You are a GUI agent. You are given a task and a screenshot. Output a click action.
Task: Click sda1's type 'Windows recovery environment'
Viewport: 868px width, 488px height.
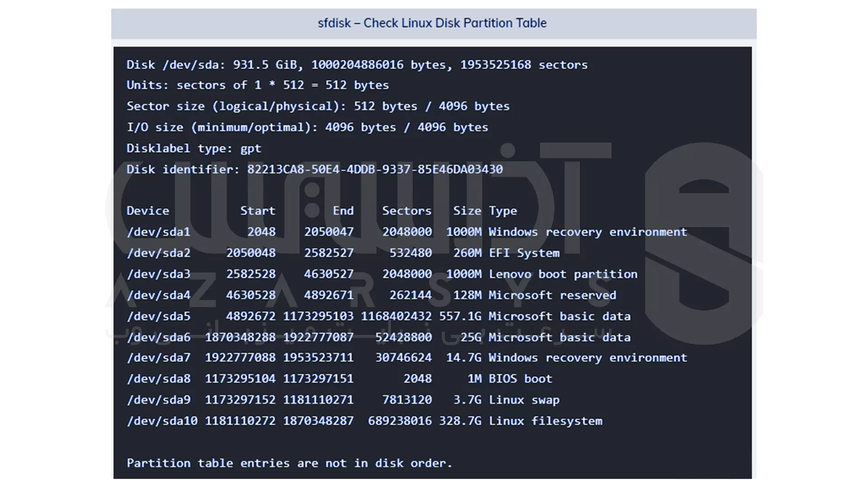(x=588, y=232)
